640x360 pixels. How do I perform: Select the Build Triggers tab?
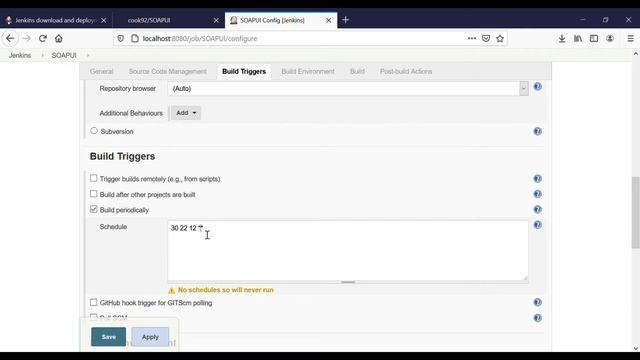(x=244, y=71)
